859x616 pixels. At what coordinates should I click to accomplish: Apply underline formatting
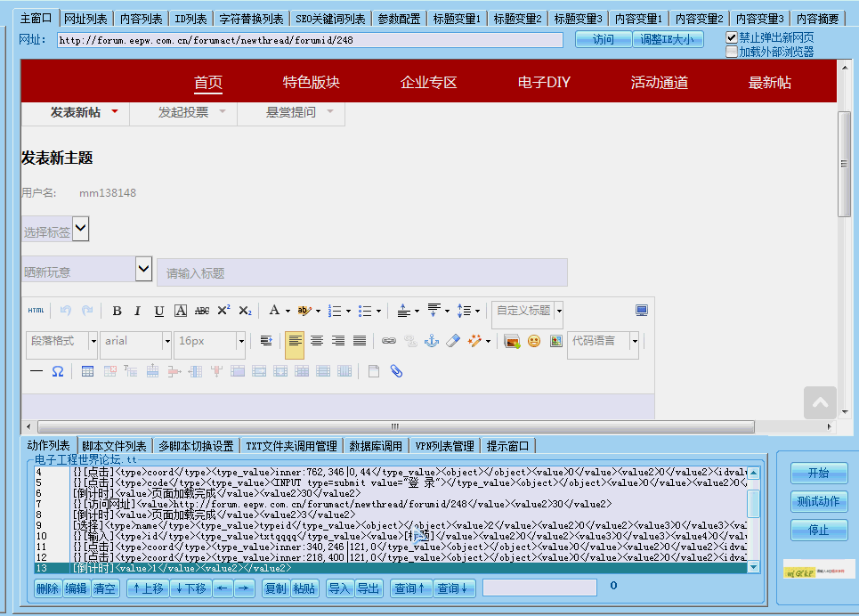(x=158, y=311)
